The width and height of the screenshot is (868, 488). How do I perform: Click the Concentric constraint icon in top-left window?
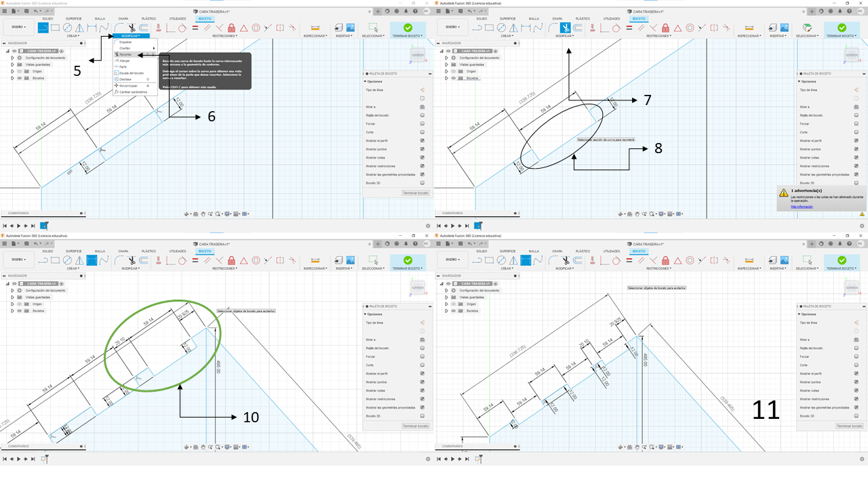click(256, 28)
